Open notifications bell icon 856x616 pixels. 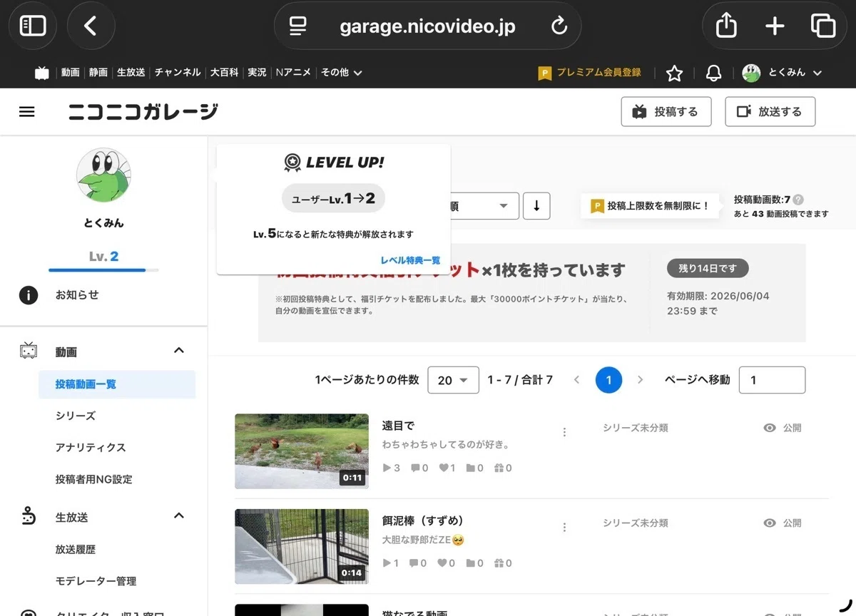[713, 73]
